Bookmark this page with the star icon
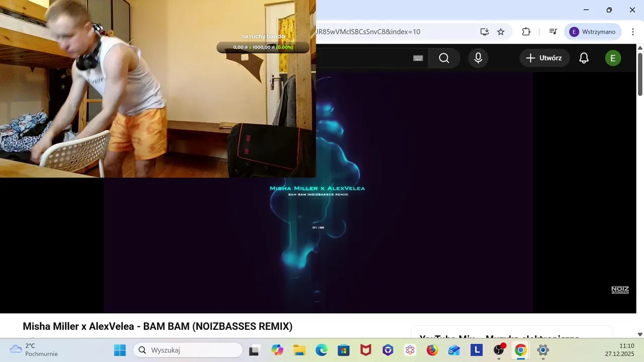 click(x=501, y=32)
